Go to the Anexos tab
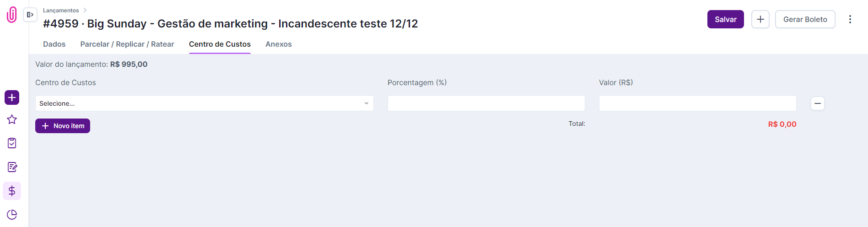The height and width of the screenshot is (227, 868). (x=278, y=44)
